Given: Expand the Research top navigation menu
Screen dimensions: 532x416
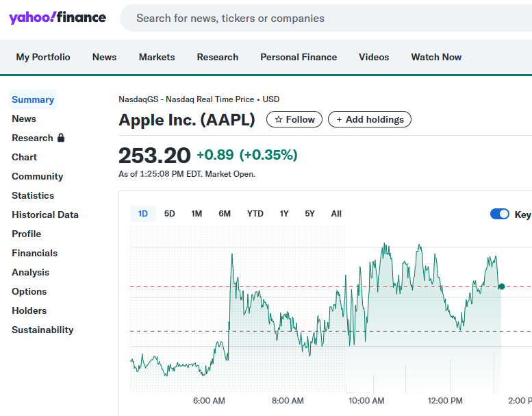Looking at the screenshot, I should point(218,57).
